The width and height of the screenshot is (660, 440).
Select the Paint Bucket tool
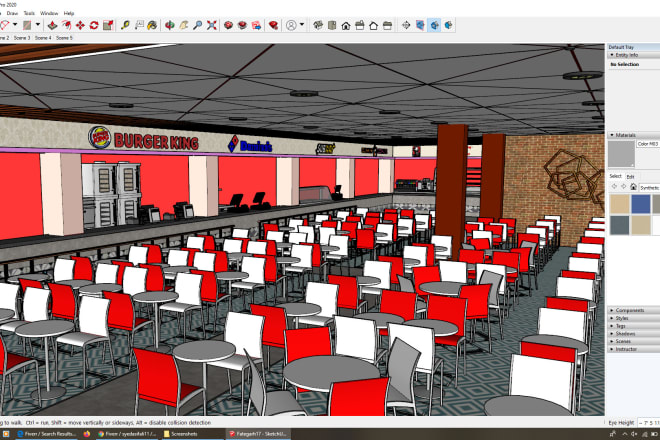[x=152, y=25]
